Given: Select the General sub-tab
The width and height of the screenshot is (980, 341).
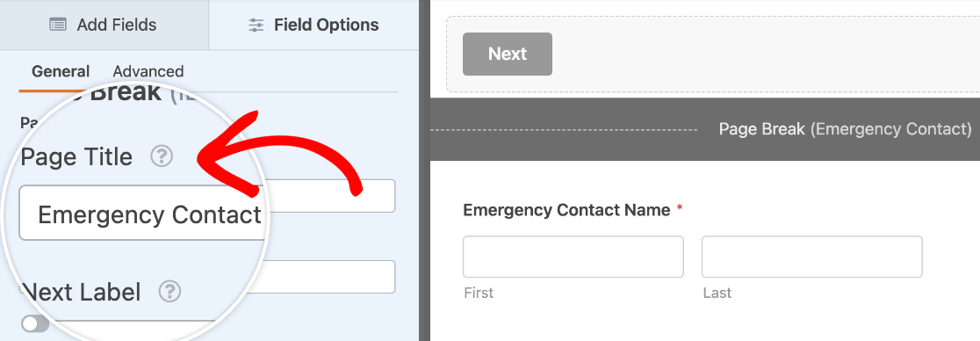Looking at the screenshot, I should pos(61,71).
